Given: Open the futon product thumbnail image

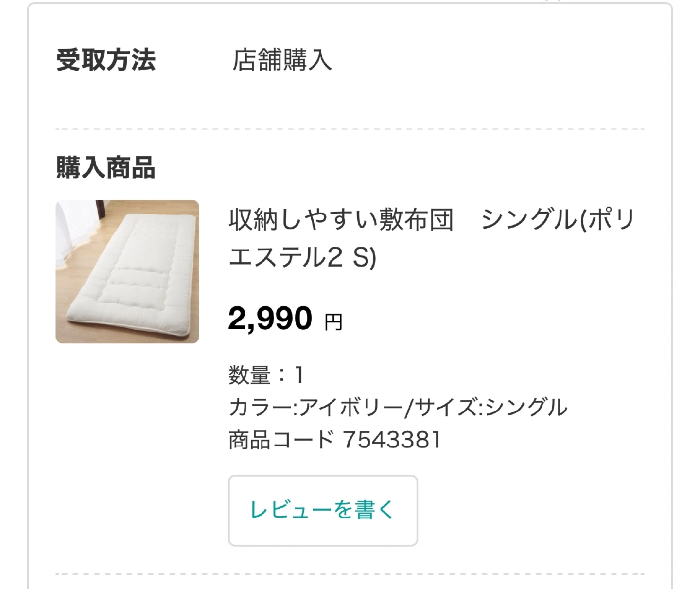Looking at the screenshot, I should click(127, 271).
